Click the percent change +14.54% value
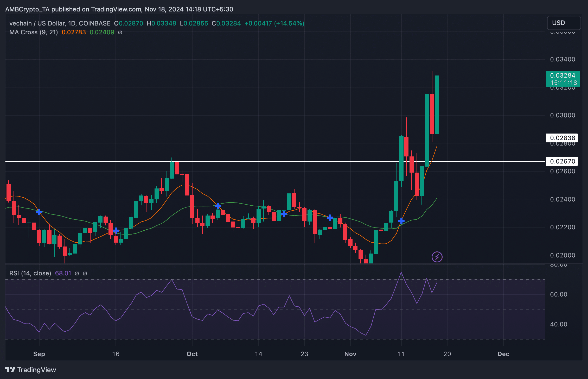The image size is (588, 379). (289, 23)
